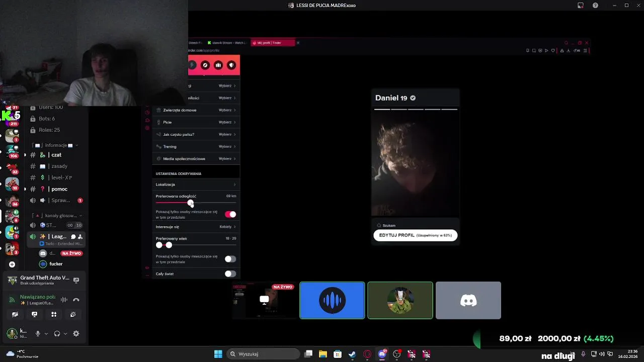644x362 pixels.
Task: Click the right age range slider handle
Action: 169,245
